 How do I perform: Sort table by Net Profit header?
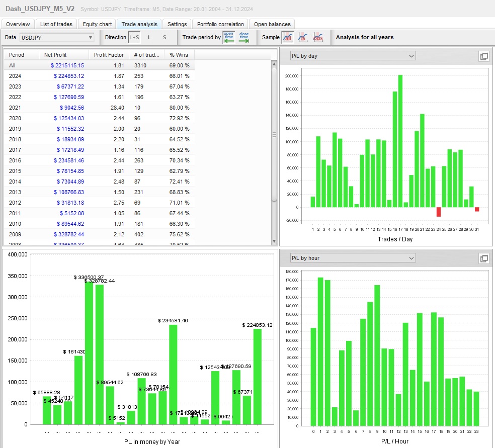click(x=55, y=55)
